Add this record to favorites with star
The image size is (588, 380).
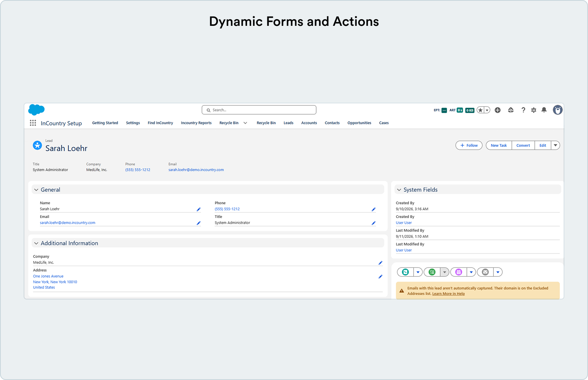pos(480,110)
